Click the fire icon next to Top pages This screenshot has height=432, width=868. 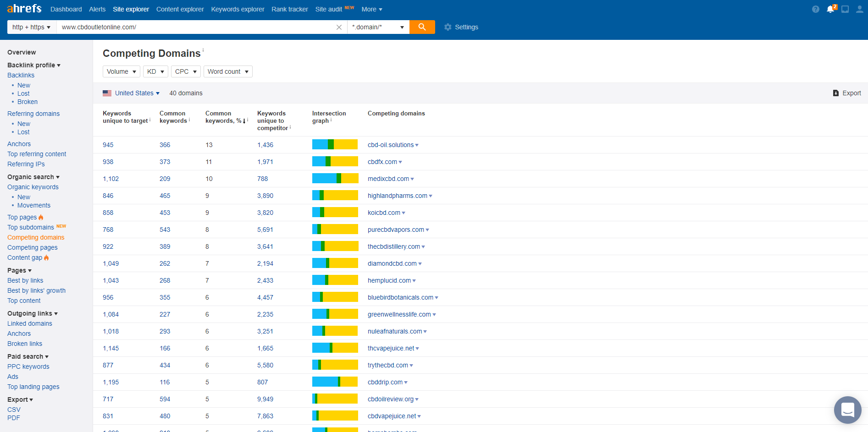pyautogui.click(x=41, y=217)
